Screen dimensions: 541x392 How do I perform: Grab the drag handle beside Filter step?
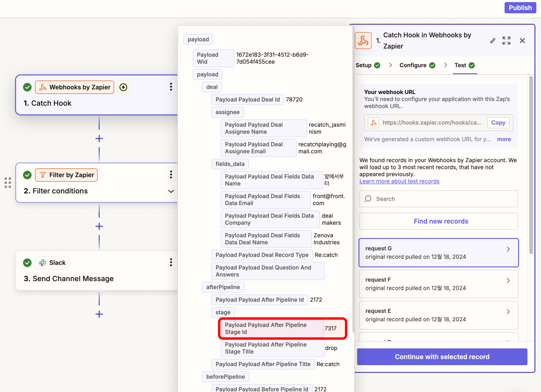[8, 182]
